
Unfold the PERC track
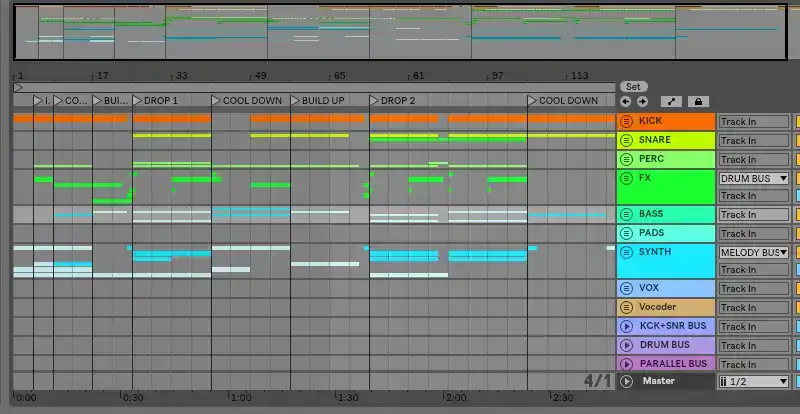pyautogui.click(x=627, y=159)
